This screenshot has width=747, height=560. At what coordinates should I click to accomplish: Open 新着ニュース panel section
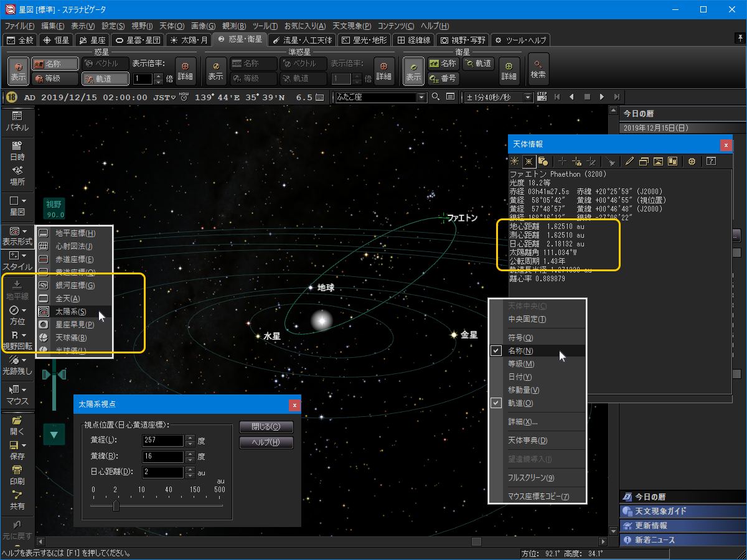[682, 540]
